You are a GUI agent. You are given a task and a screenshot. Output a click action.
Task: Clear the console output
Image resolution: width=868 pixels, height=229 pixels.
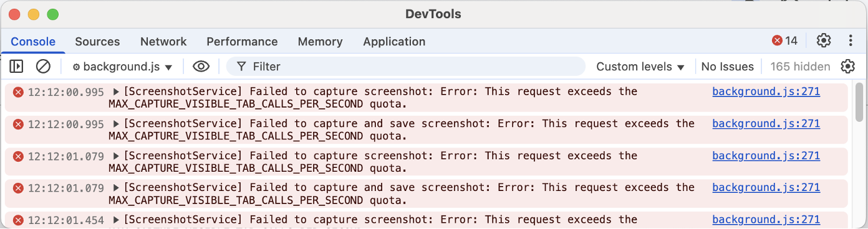coord(43,66)
